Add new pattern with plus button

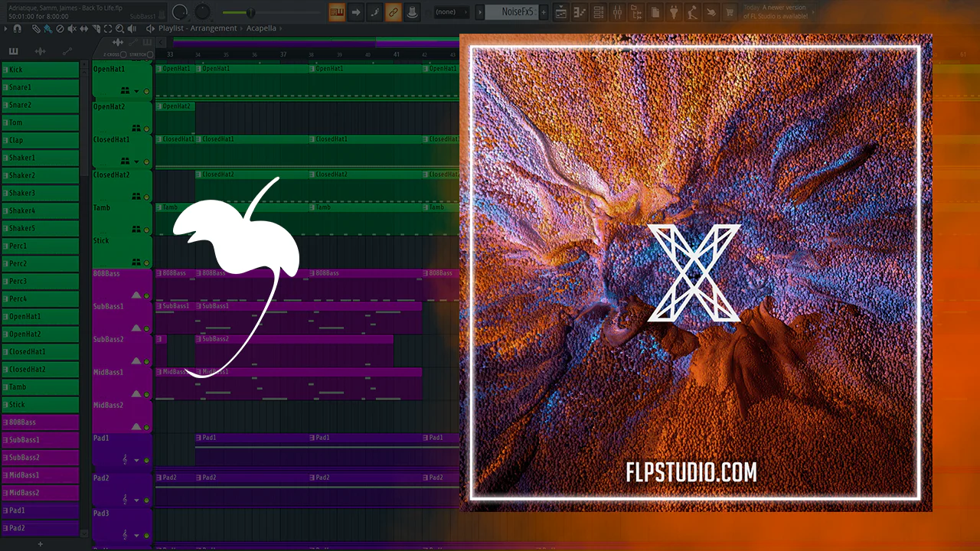(544, 12)
